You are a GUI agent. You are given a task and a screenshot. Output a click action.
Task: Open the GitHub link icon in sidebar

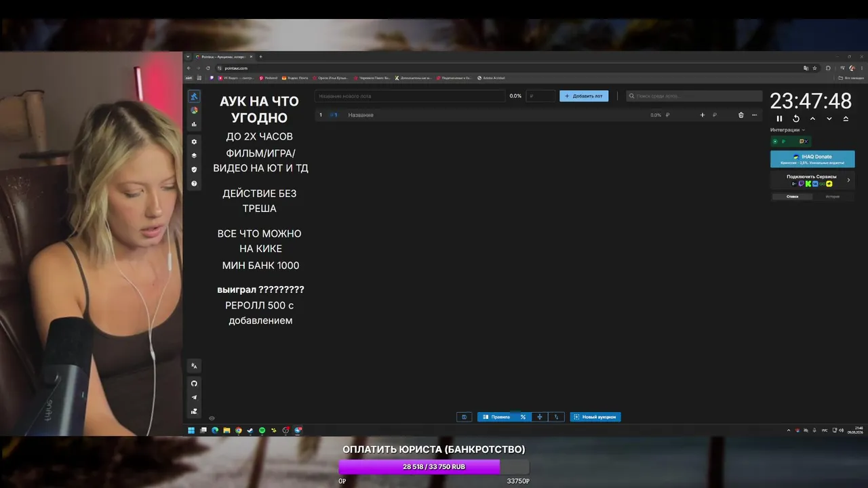click(194, 384)
